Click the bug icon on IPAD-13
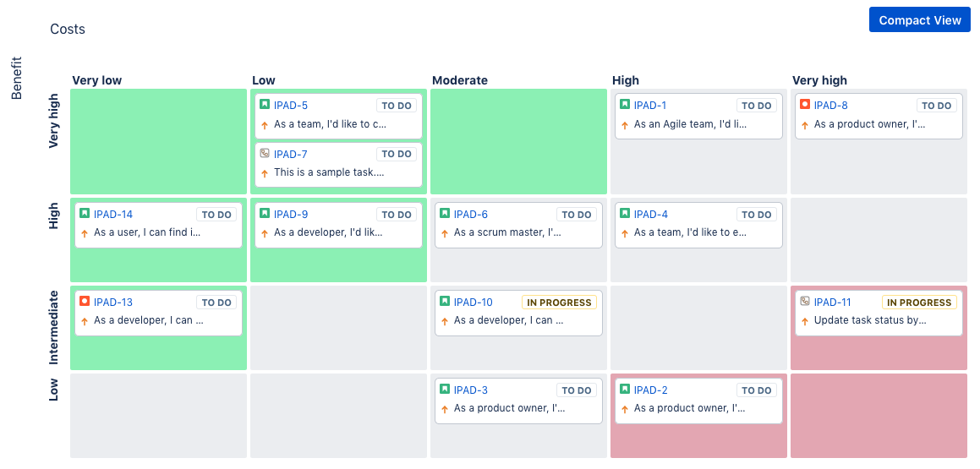Screen dimensions: 980x469 (85, 302)
